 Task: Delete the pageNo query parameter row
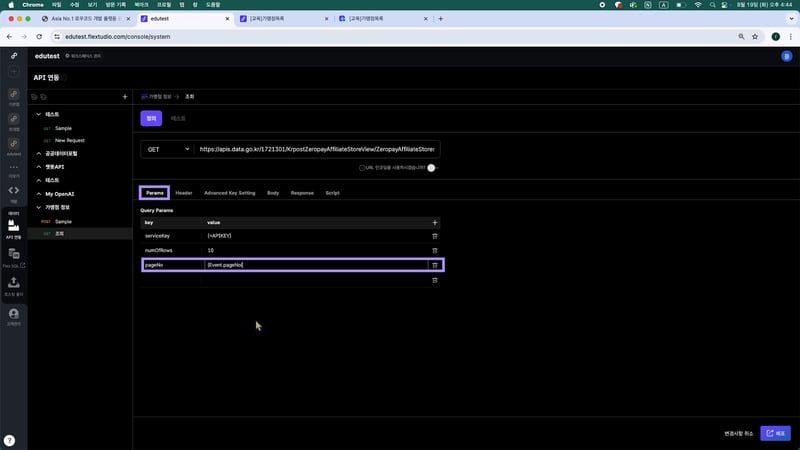[434, 265]
